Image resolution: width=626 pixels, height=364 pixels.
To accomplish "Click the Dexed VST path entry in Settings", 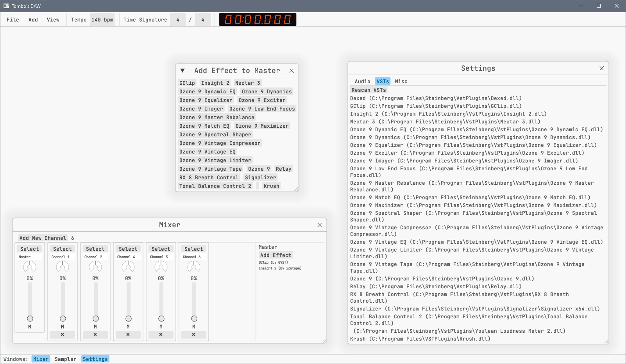I will click(436, 98).
